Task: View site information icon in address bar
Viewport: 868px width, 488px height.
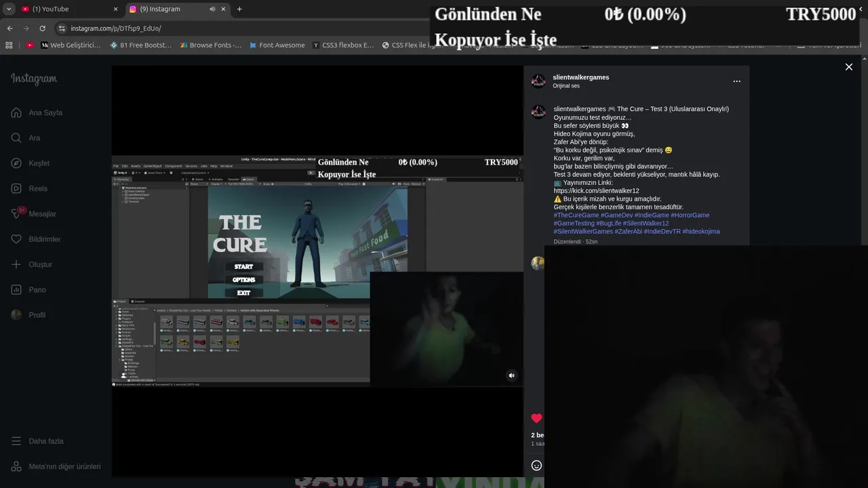Action: (61, 28)
